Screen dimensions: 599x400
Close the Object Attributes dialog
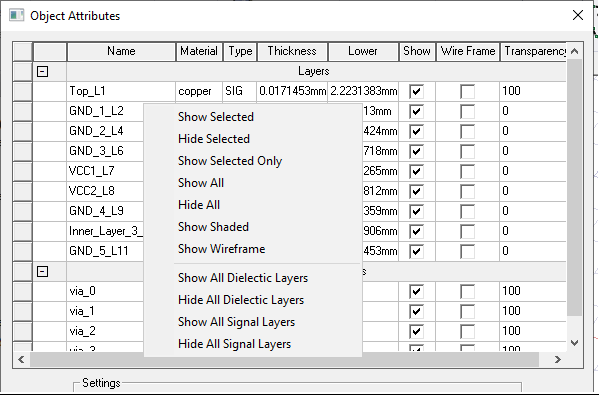pyautogui.click(x=578, y=15)
